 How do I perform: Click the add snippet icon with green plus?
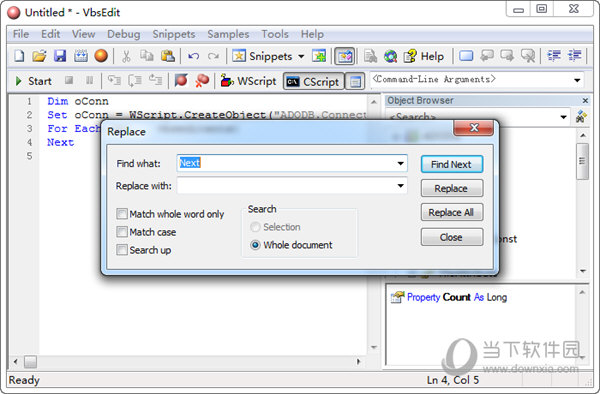[319, 56]
